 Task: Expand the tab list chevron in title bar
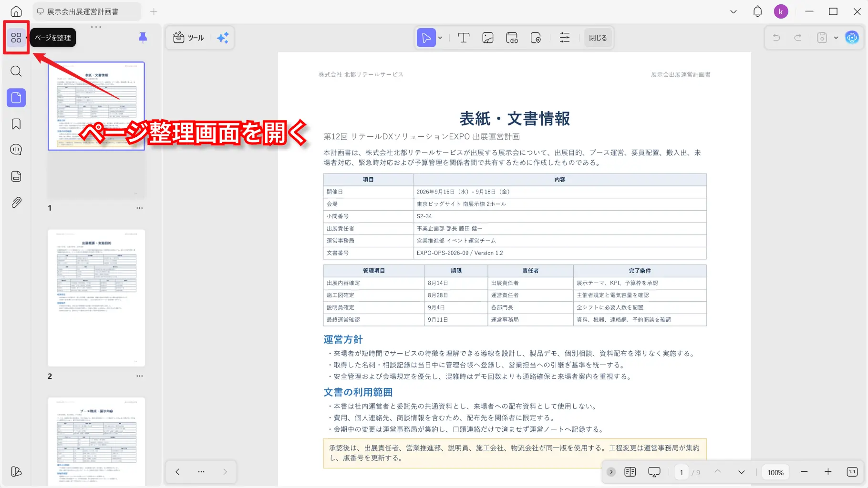click(x=734, y=12)
